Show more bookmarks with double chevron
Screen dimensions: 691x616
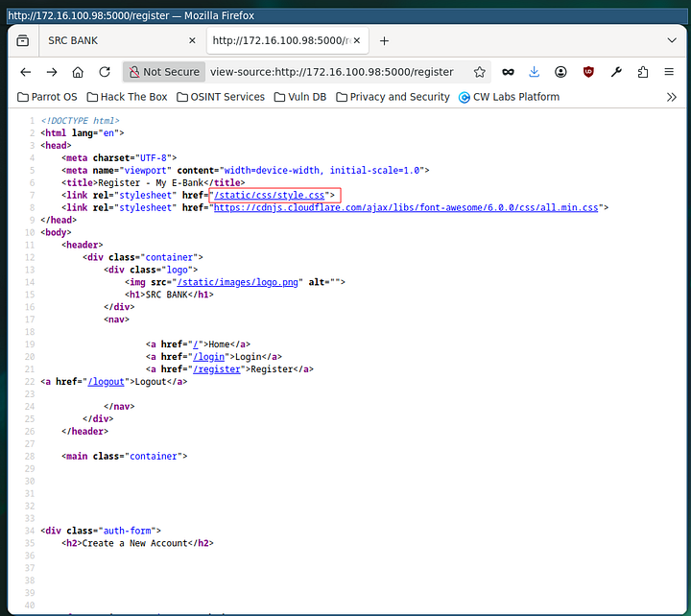(671, 97)
